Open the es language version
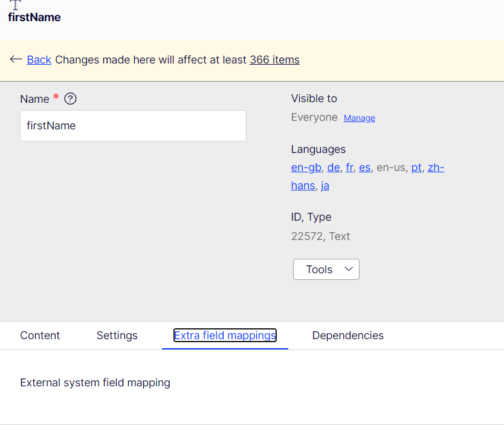Viewport: 504px width, 425px height. 364,167
